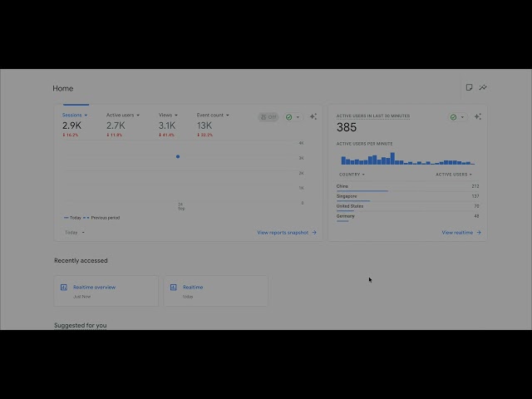Click the Singapore country row
The image size is (532, 399).
408,197
